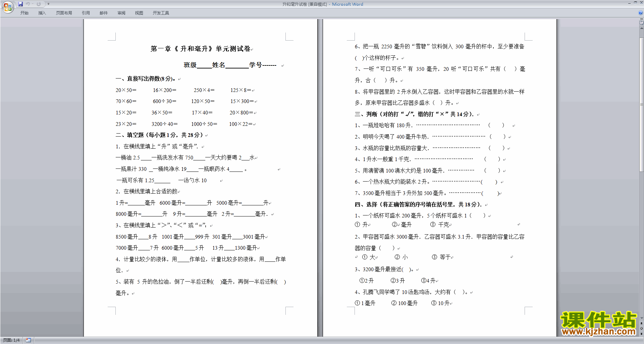Click the 页面: 1/4 status bar indicator
The width and height of the screenshot is (644, 344).
point(11,340)
